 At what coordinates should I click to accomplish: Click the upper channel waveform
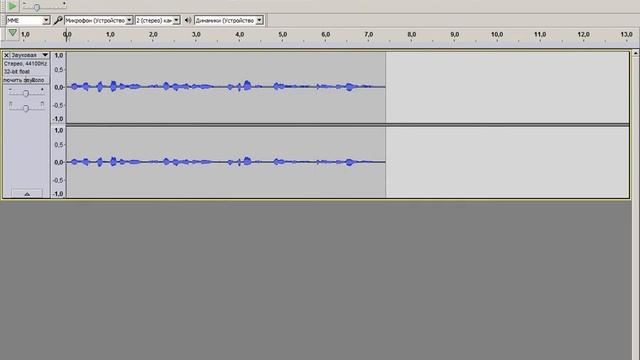(226, 87)
